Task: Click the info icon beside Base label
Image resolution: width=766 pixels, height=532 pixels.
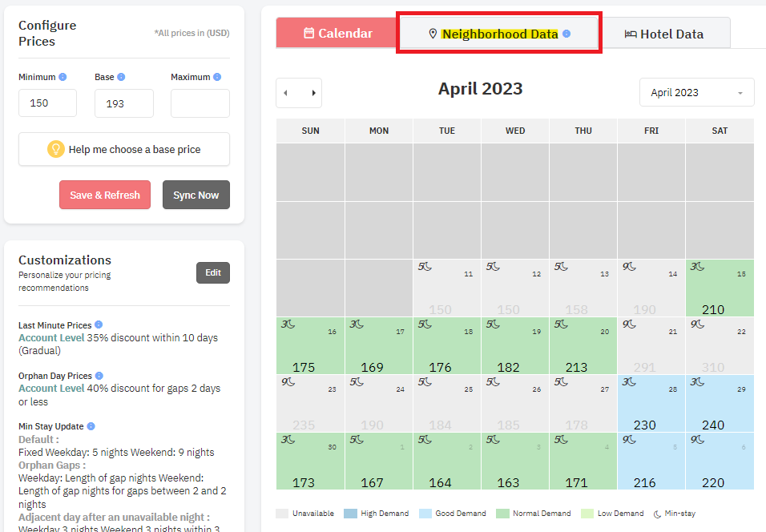Action: coord(121,77)
